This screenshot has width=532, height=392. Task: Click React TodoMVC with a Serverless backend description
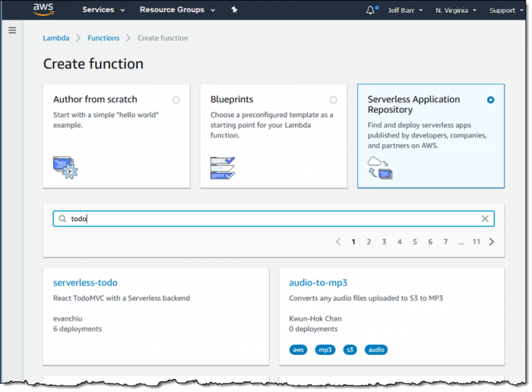pos(122,298)
